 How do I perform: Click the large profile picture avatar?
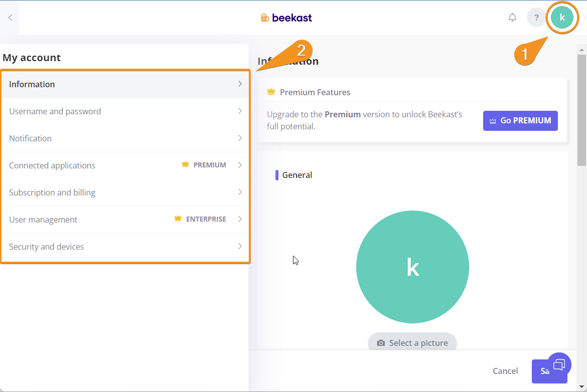(412, 267)
